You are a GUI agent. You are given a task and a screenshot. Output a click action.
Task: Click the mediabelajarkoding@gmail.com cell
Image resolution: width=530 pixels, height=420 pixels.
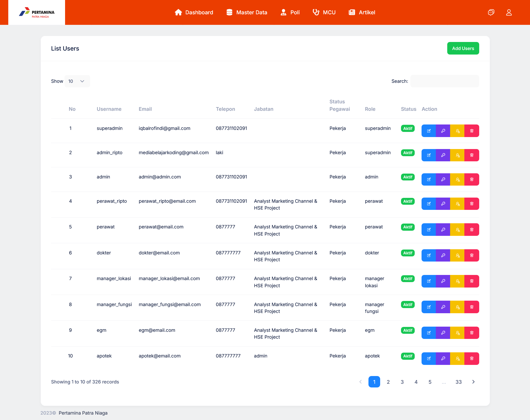pos(174,152)
